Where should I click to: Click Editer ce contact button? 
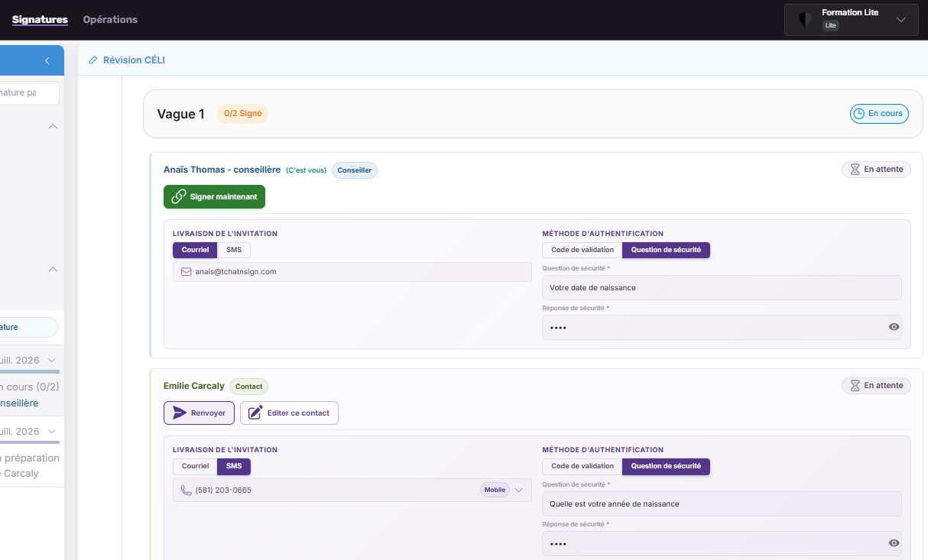click(289, 413)
